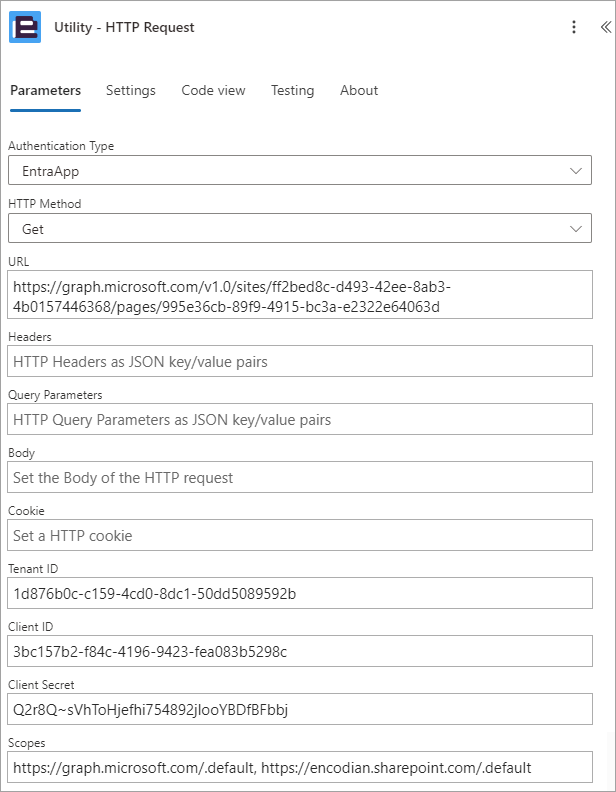This screenshot has width=616, height=792.
Task: Open the EntraApp authentication combo box
Action: tap(300, 170)
